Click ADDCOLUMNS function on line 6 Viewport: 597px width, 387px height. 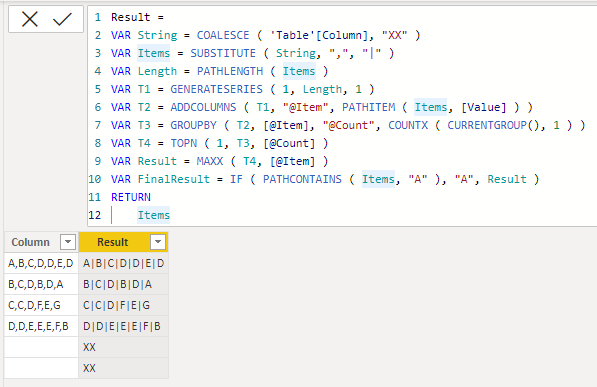203,107
